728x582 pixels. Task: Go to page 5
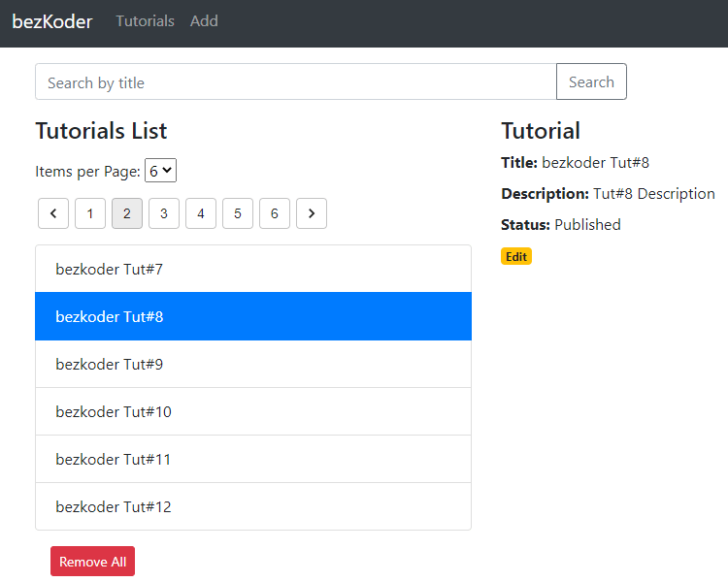(238, 213)
